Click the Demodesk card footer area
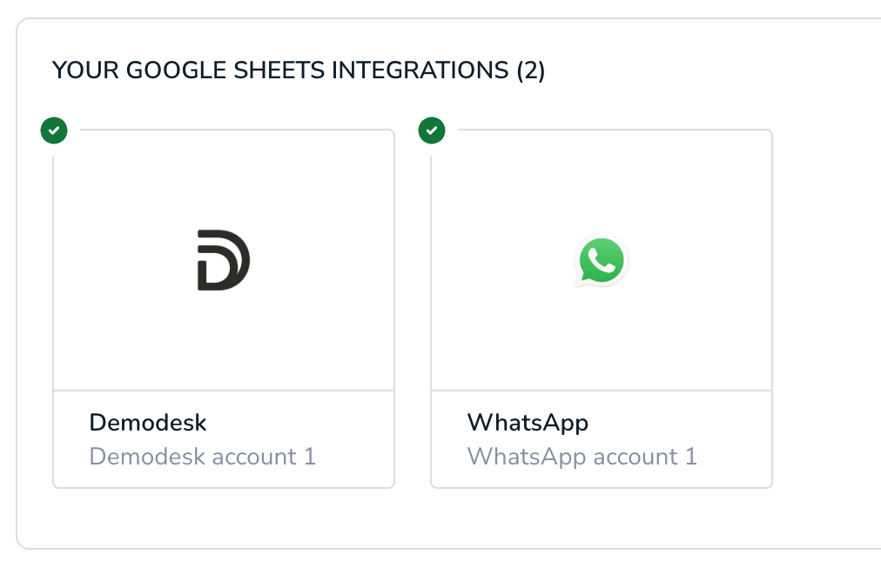Image resolution: width=881 pixels, height=588 pixels. (223, 439)
